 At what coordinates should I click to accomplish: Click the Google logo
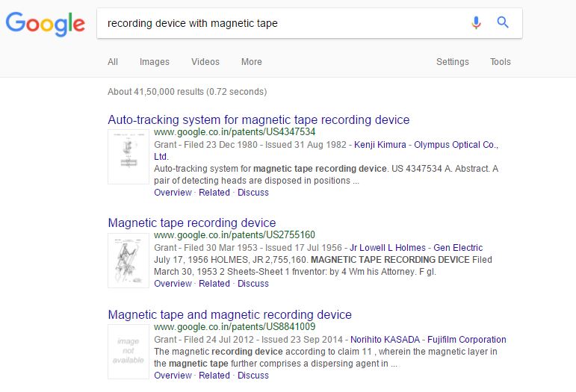[x=45, y=24]
